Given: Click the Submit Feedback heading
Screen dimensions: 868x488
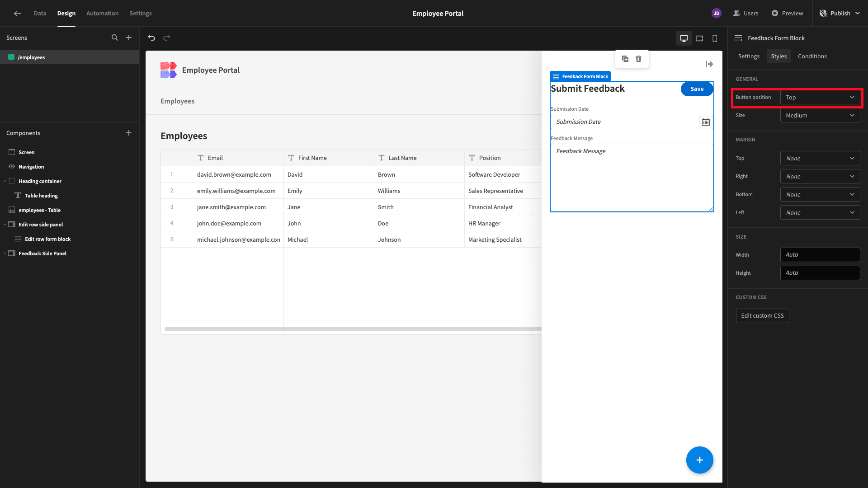Looking at the screenshot, I should [x=588, y=89].
